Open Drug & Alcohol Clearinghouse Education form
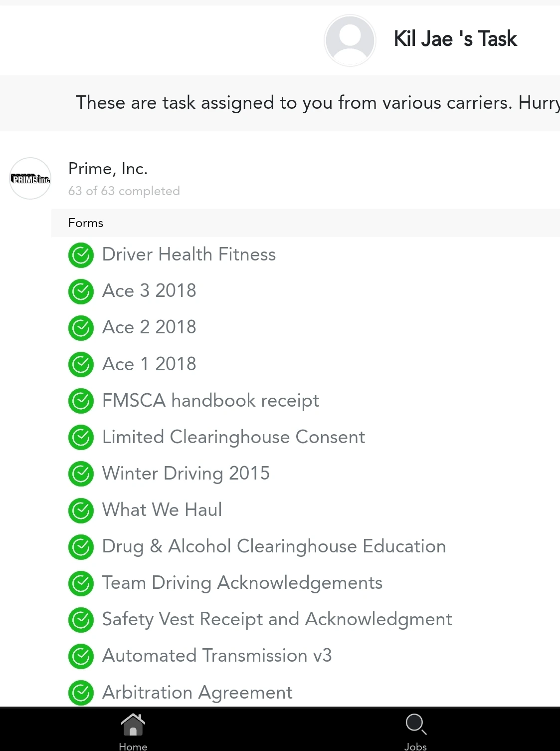The height and width of the screenshot is (751, 560). [x=274, y=546]
